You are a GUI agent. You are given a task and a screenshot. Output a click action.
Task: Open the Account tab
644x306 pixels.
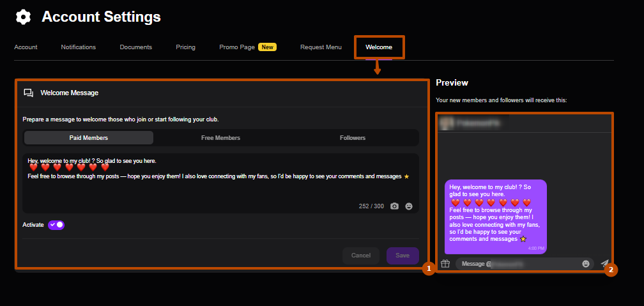pyautogui.click(x=26, y=47)
